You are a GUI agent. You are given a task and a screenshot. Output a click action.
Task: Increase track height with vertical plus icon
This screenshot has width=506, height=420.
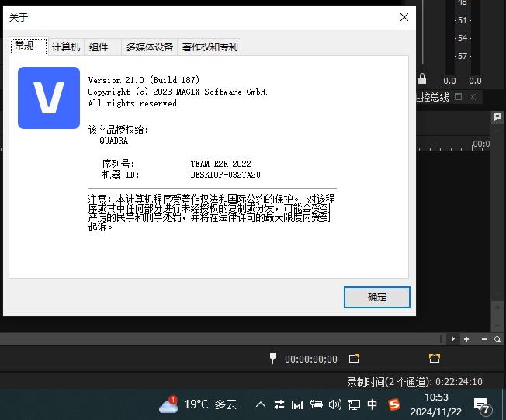click(497, 307)
